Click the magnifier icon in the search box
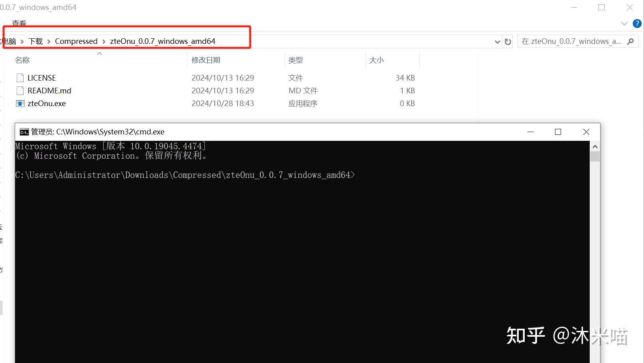 point(630,41)
